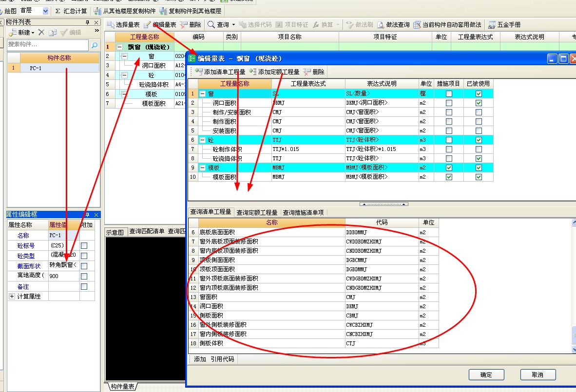Switch to the 查询清单工程量 tab
576x392 pixels.
(x=211, y=212)
